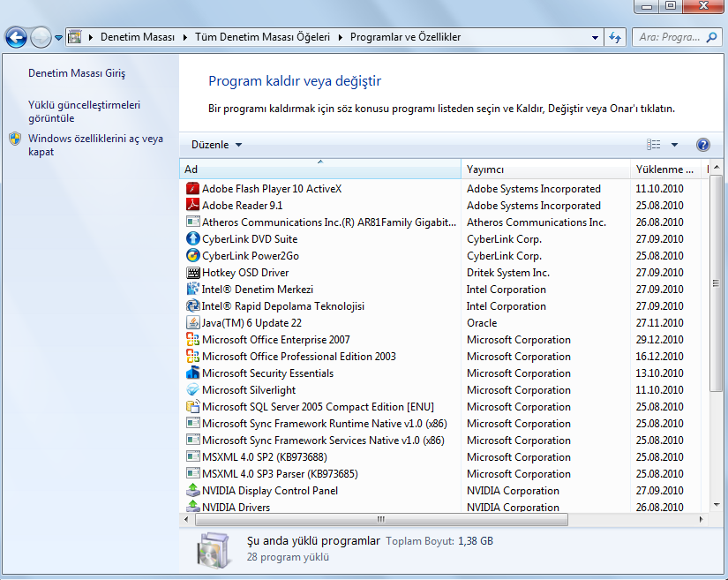Open help with the blue question mark
Screen dimensions: 728x580
[703, 145]
